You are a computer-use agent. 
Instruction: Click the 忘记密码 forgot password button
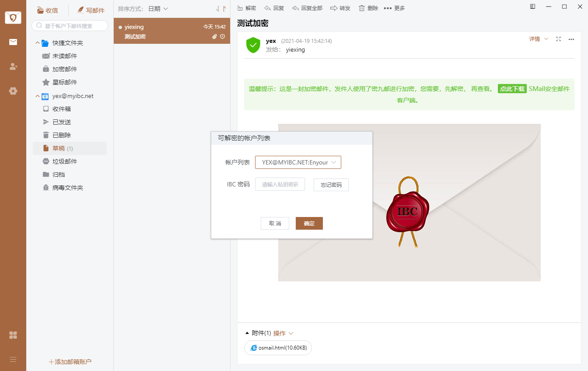coord(331,185)
